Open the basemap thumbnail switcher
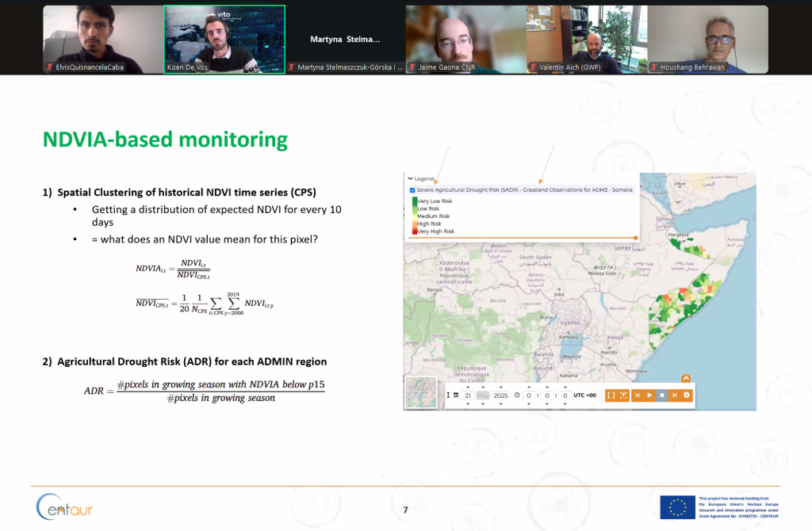Image resolution: width=812 pixels, height=531 pixels. click(x=421, y=393)
